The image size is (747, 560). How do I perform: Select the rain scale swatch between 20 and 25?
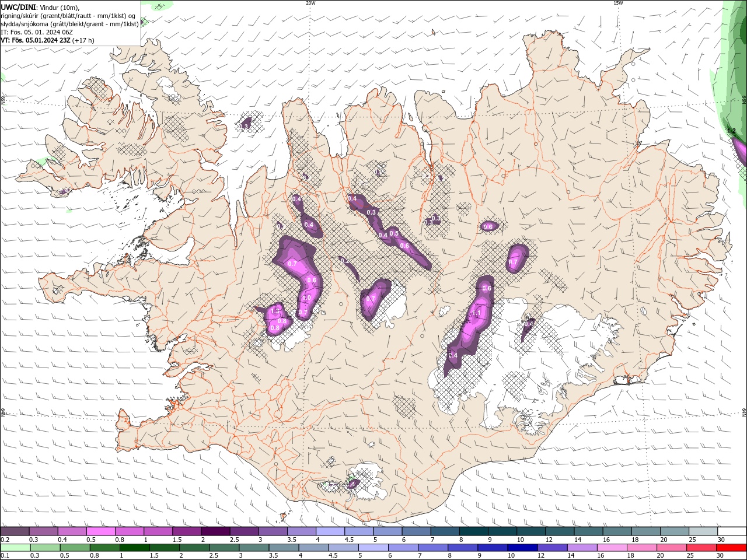click(x=672, y=547)
